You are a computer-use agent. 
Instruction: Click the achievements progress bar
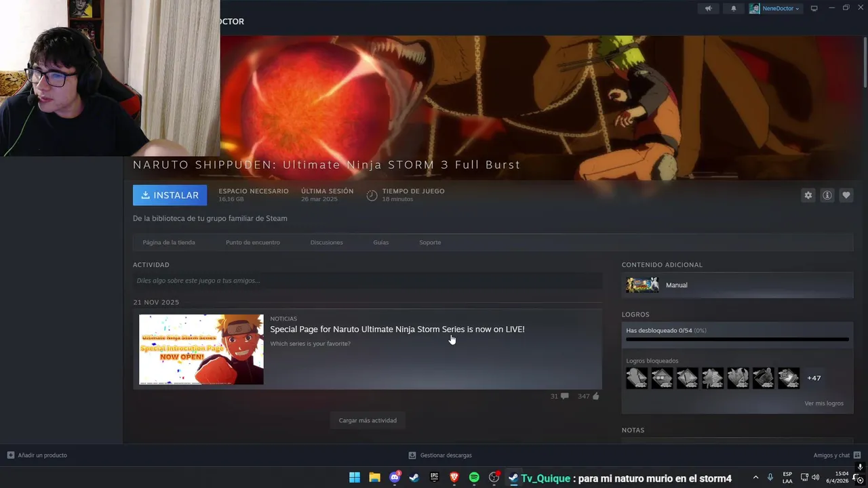737,340
